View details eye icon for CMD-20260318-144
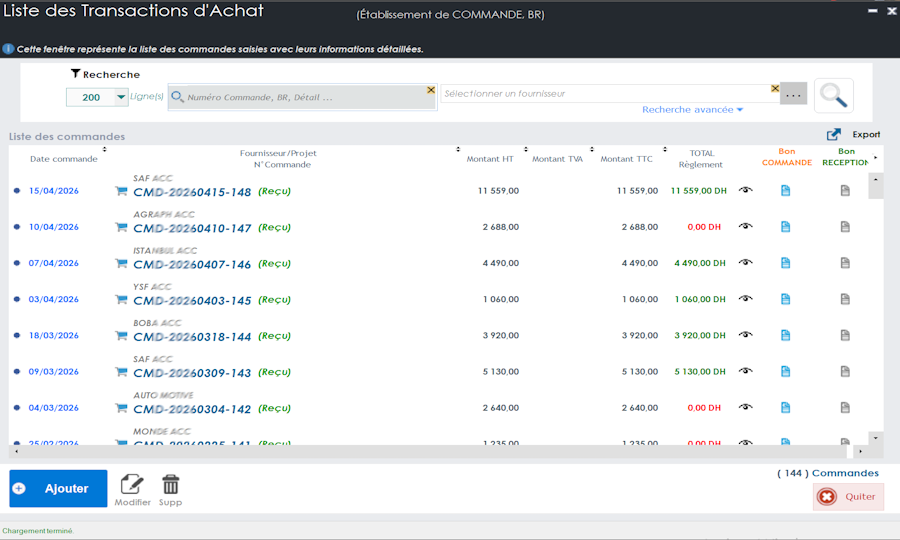Screen dimensions: 900x540 (746, 335)
